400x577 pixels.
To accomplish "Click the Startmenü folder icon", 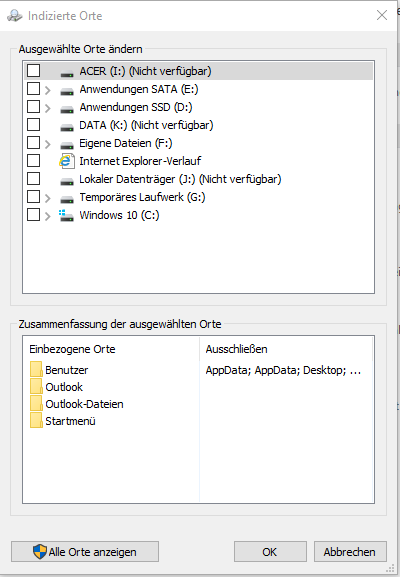I will tap(36, 420).
